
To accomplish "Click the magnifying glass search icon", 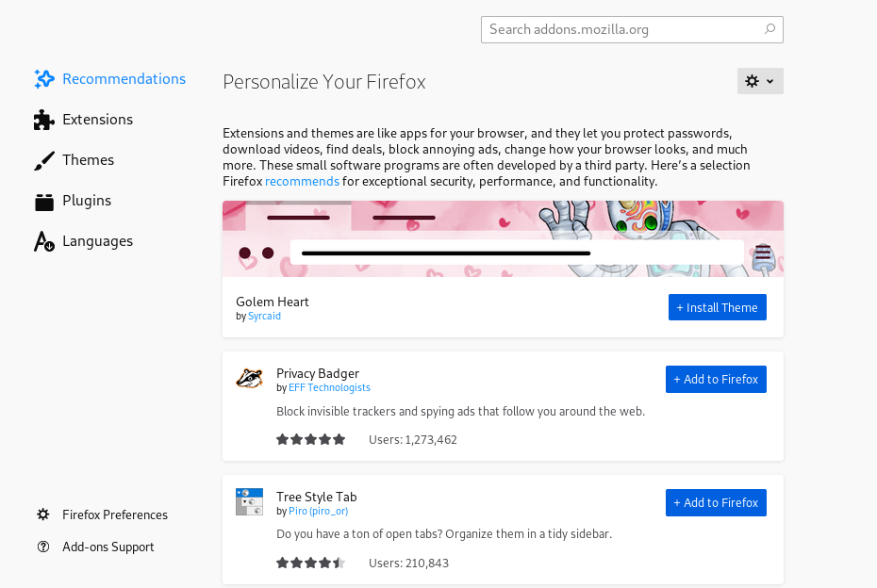I will click(x=769, y=29).
